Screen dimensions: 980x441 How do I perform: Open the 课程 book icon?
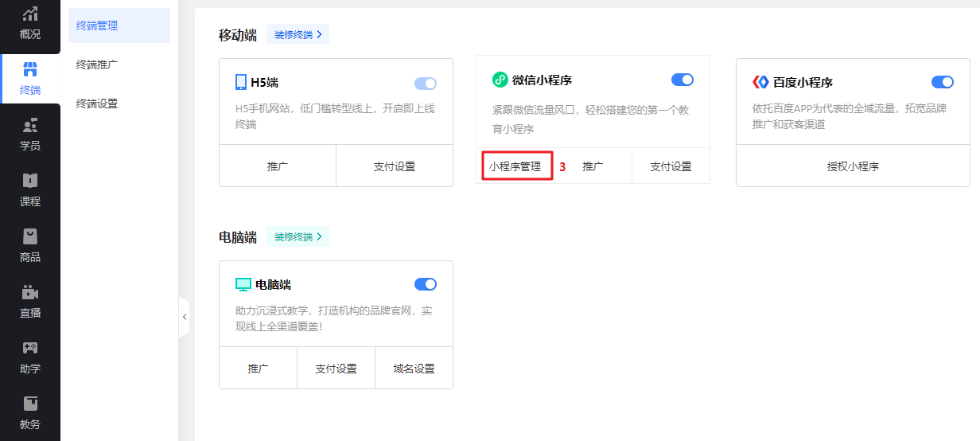click(30, 181)
